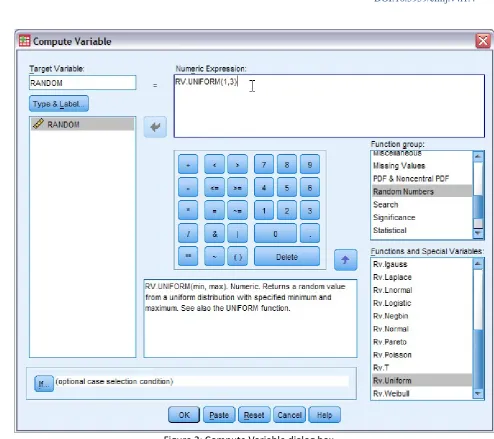The width and height of the screenshot is (494, 439).
Task: Click keypad number 4
Action: click(264, 188)
